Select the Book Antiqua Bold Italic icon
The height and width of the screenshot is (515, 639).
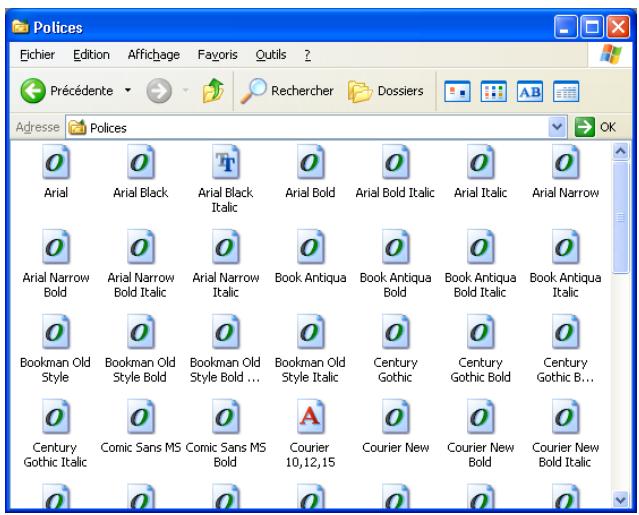click(x=480, y=247)
